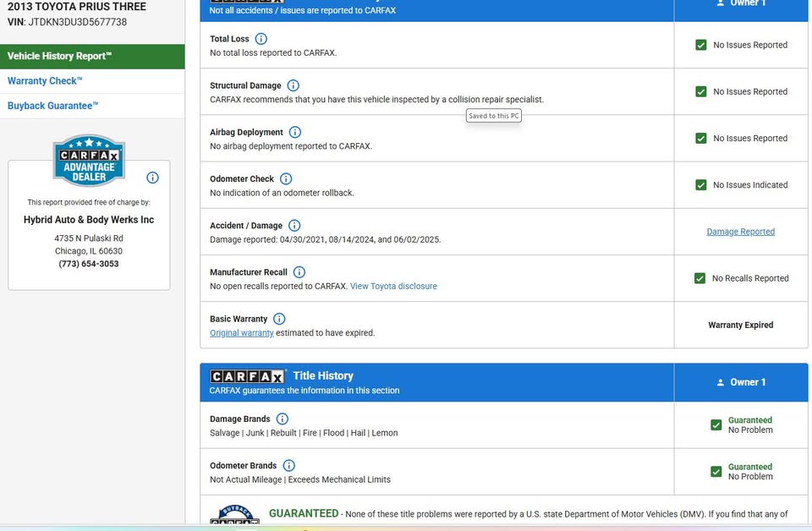Click the VIN JTDKN3DU3D5677738 text
Viewport: 812px width, 531px height.
point(77,22)
